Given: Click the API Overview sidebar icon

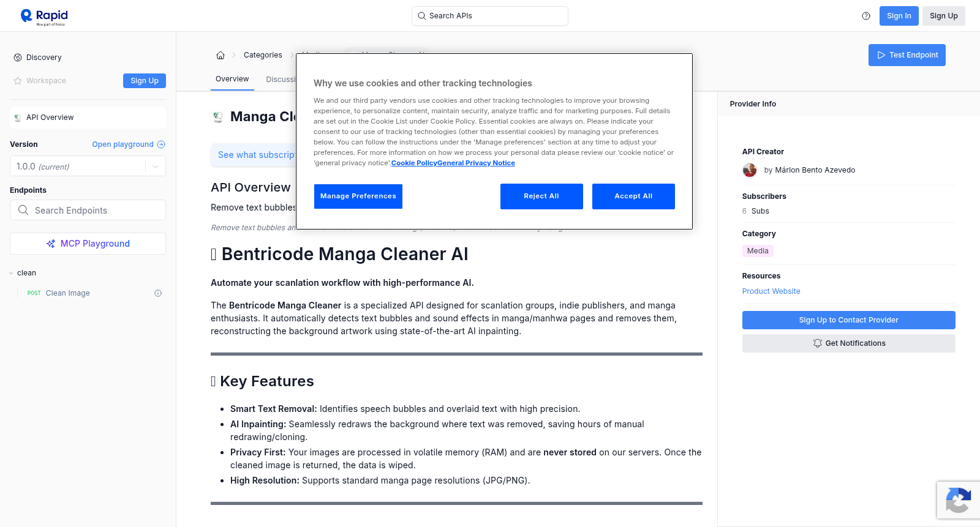Looking at the screenshot, I should coord(18,118).
